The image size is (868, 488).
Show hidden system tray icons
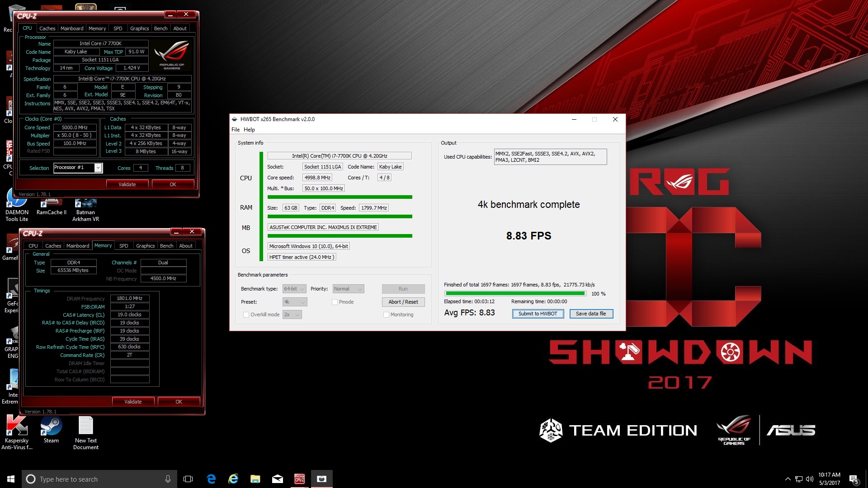(x=788, y=479)
